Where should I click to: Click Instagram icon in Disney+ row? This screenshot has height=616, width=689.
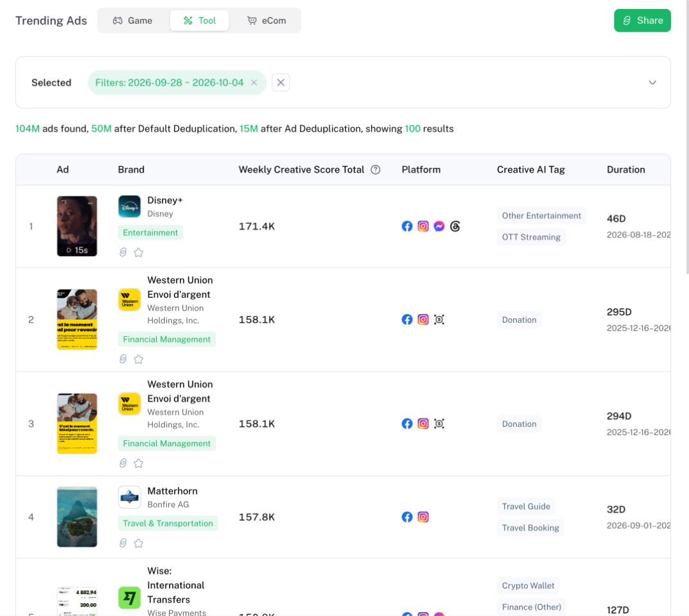[x=423, y=226]
